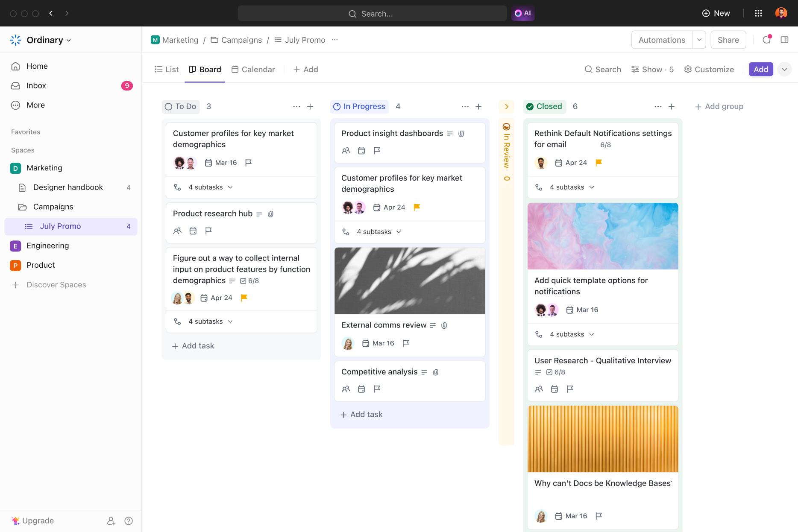Switch to the Calendar tab
Viewport: 798px width, 532px height.
(253, 69)
